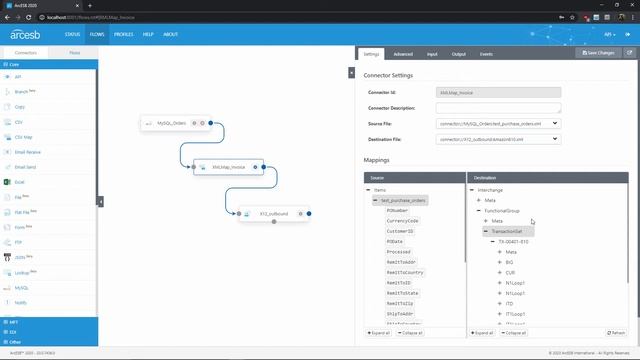Switch to the Output tab

pyautogui.click(x=459, y=54)
